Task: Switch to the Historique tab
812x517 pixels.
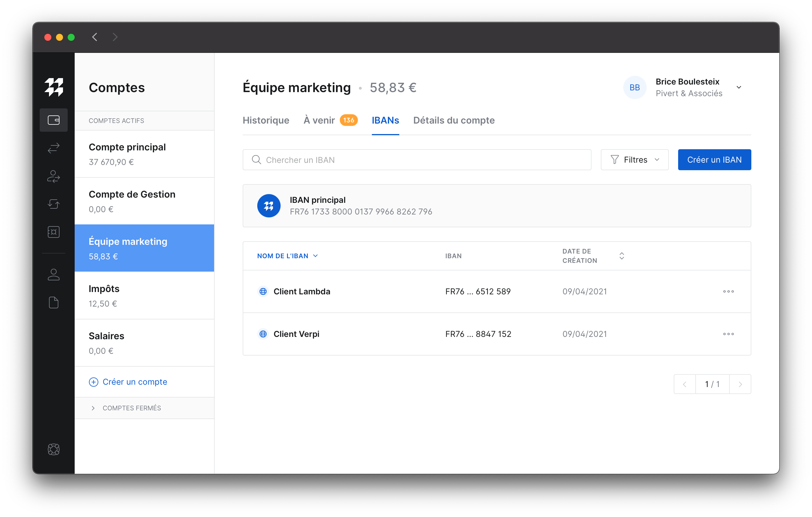Action: (266, 120)
